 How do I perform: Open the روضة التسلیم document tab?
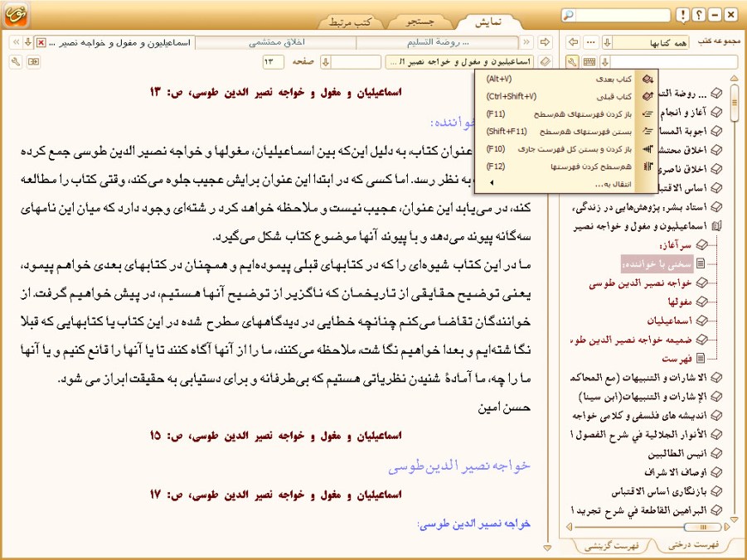point(437,42)
